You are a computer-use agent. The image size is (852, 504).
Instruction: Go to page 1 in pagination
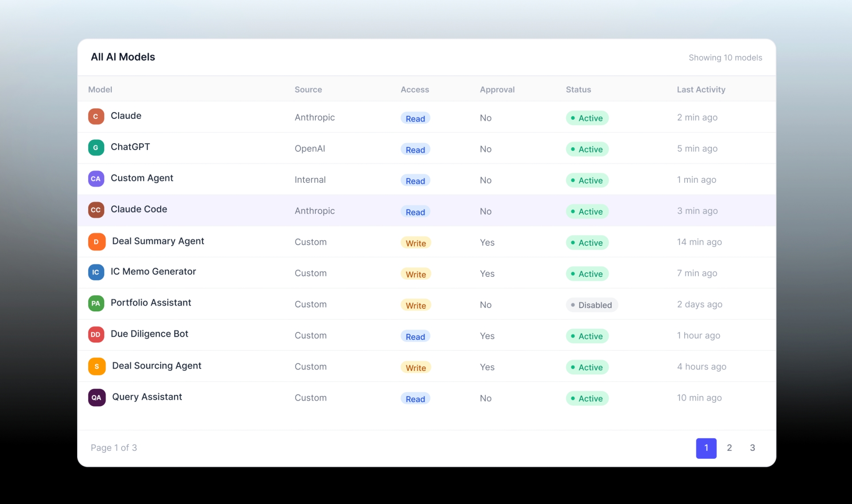pos(706,448)
